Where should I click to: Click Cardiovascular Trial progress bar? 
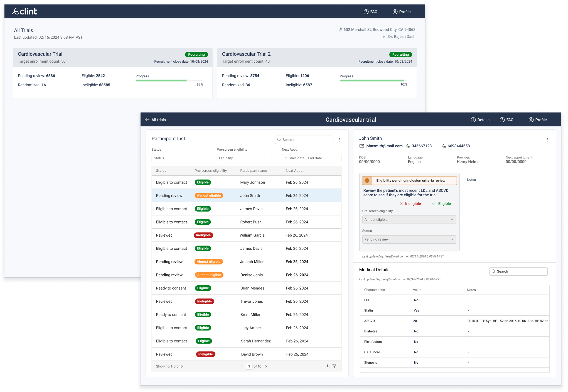click(169, 80)
